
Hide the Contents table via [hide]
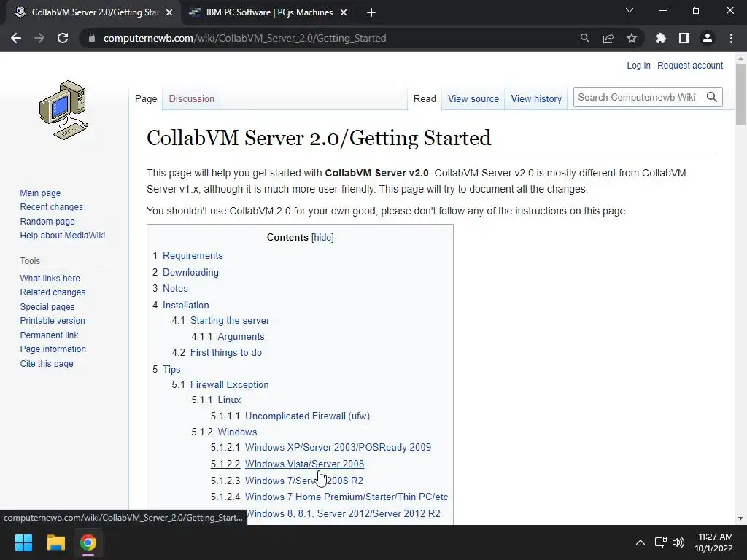(322, 237)
